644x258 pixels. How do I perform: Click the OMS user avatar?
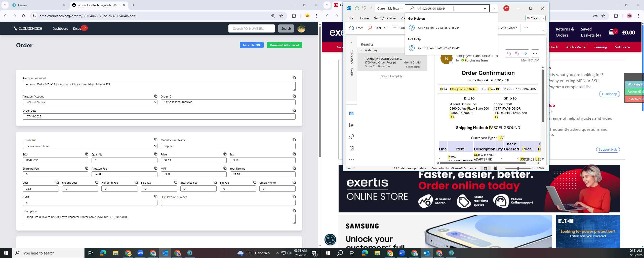click(301, 28)
